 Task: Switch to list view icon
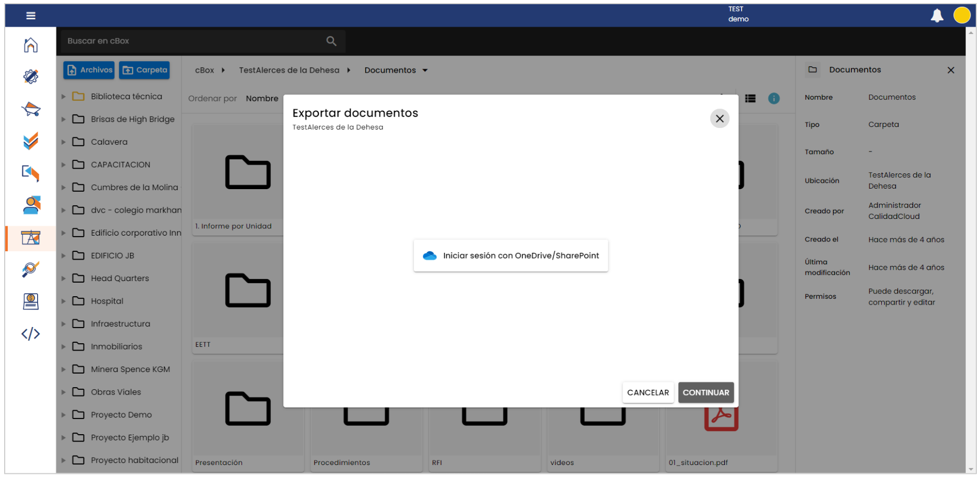(x=751, y=98)
